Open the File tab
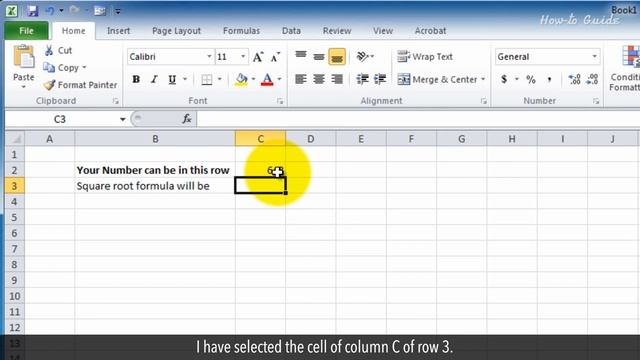Viewport: 640px width, 360px height. coord(26,31)
